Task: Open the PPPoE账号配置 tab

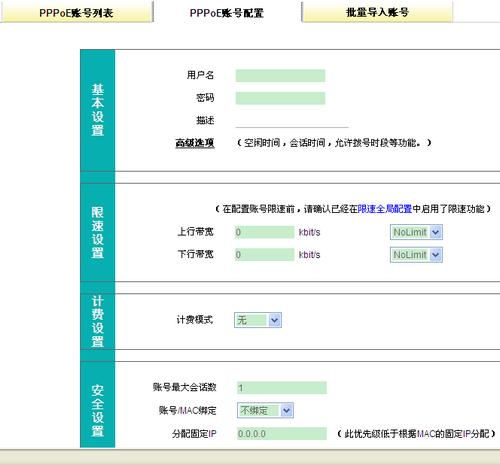Action: (227, 12)
